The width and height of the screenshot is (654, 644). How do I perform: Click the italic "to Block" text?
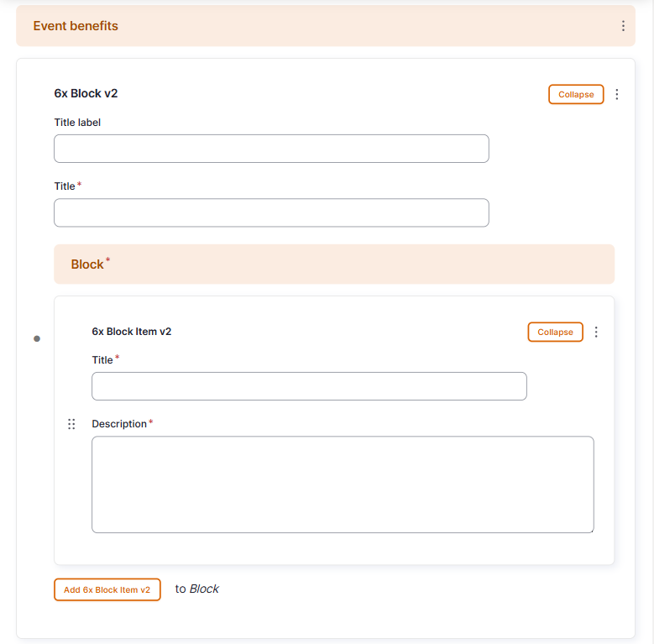(x=197, y=589)
